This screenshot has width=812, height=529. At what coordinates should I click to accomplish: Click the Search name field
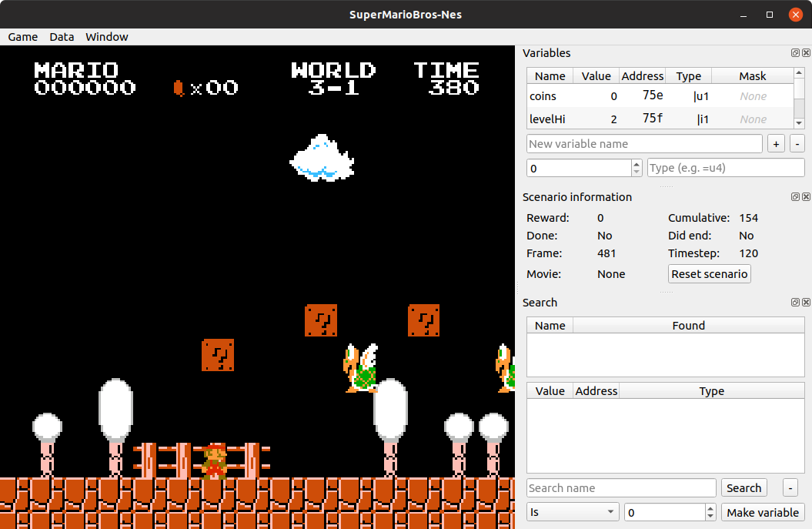coord(621,488)
